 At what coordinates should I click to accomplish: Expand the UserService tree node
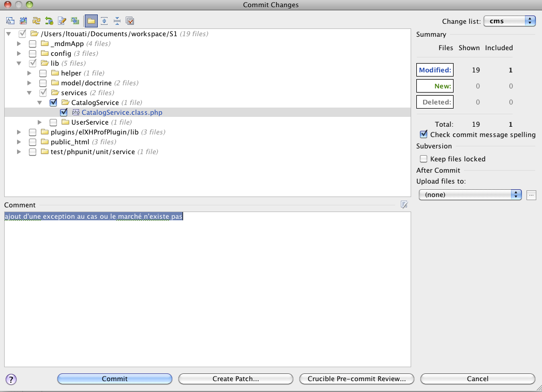(x=40, y=123)
